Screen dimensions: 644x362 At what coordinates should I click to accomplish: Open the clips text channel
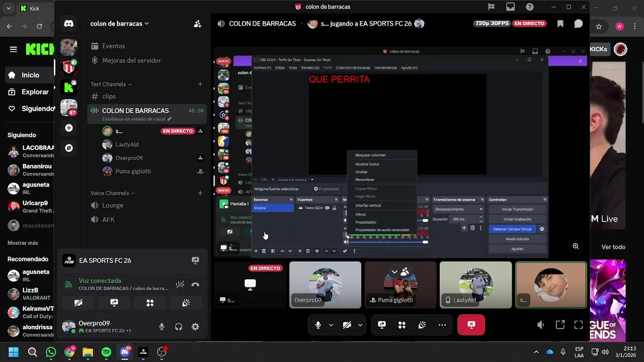pos(147,96)
